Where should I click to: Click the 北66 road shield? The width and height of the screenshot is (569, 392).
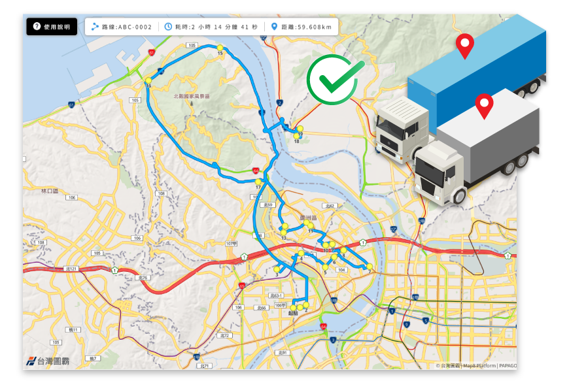click(261, 308)
